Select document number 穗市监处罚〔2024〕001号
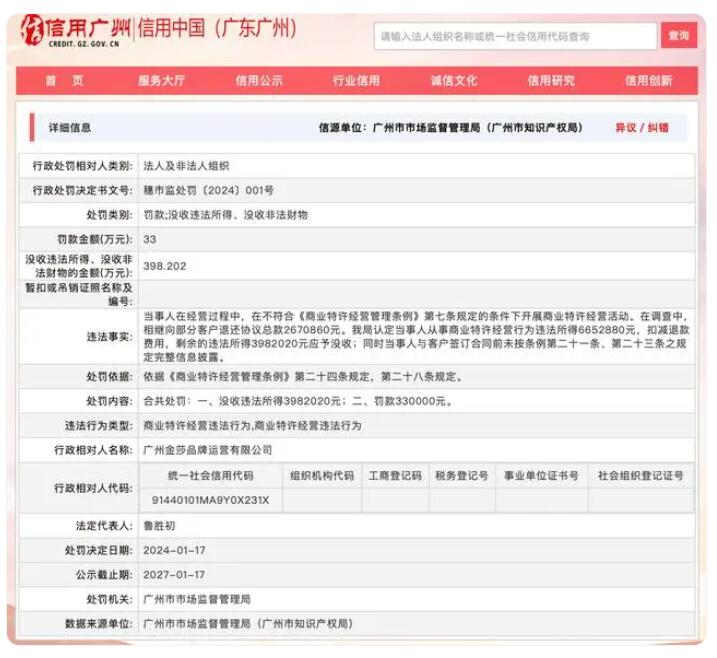The width and height of the screenshot is (717, 658). [x=209, y=190]
